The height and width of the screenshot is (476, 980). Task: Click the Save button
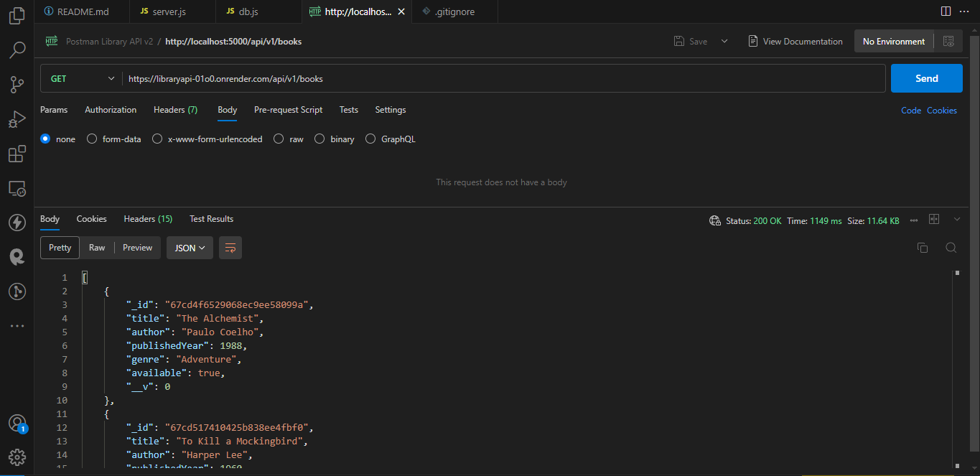691,42
